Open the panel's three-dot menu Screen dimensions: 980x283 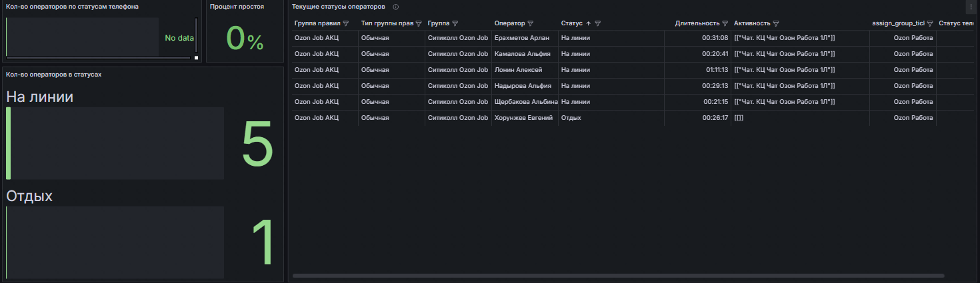tap(971, 7)
